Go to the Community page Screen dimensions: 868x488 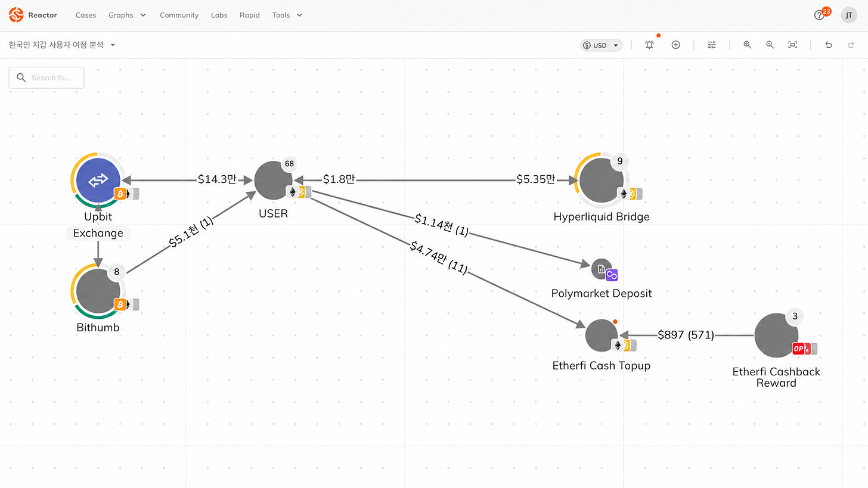click(x=179, y=15)
